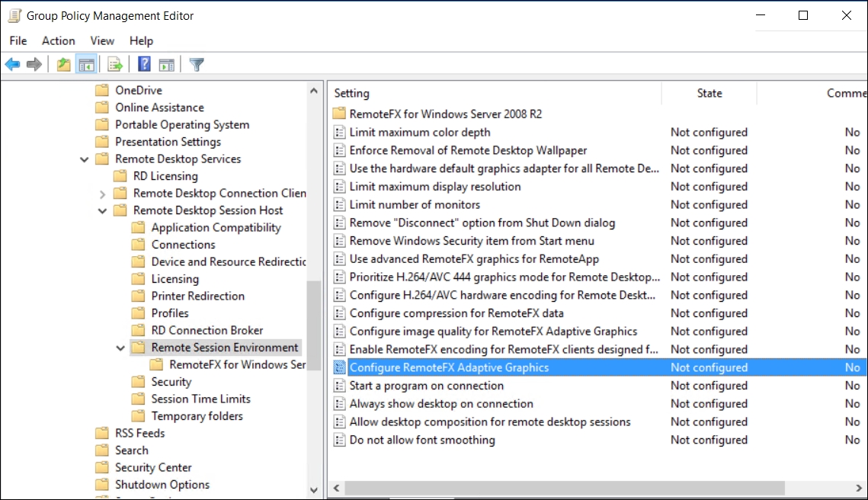Toggle Show/Hide Action Pane toolbar icon

tap(166, 65)
